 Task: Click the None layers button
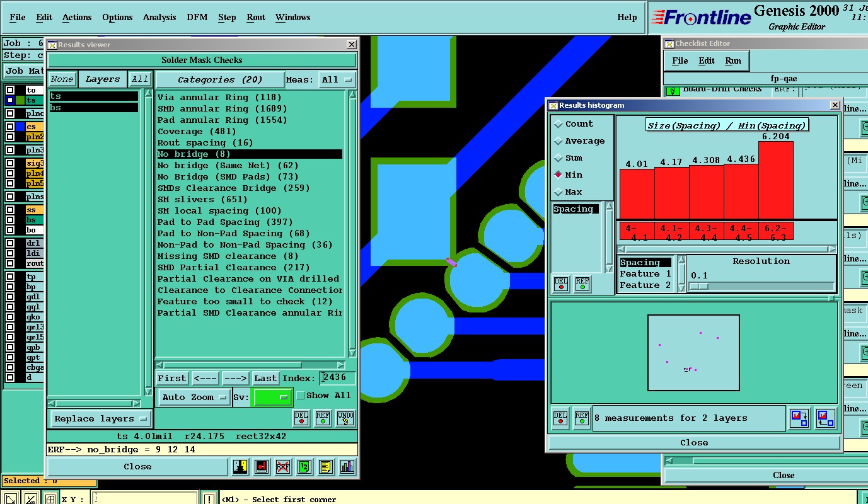(62, 79)
